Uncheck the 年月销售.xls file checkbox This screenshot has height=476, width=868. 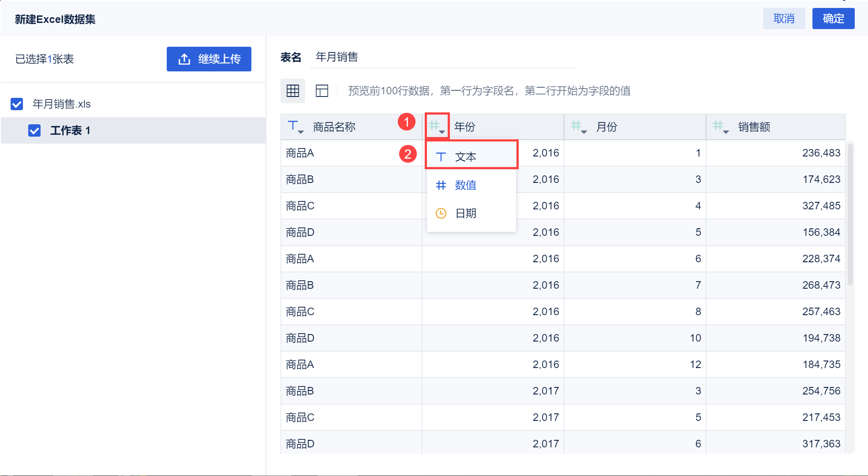(17, 104)
